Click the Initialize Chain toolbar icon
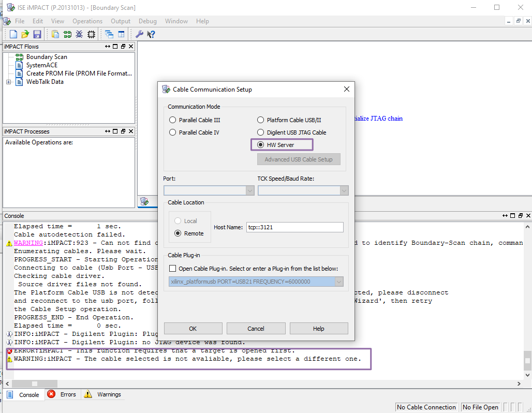This screenshot has width=532, height=413. tap(67, 34)
